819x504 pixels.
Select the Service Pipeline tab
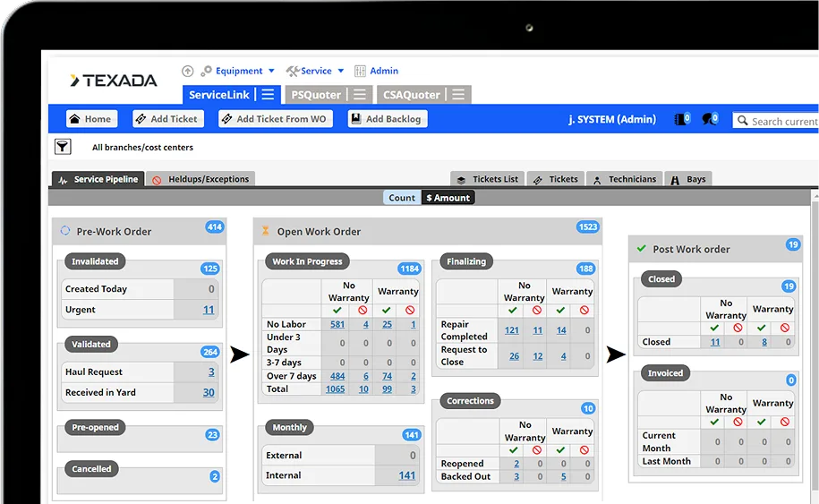click(x=98, y=179)
